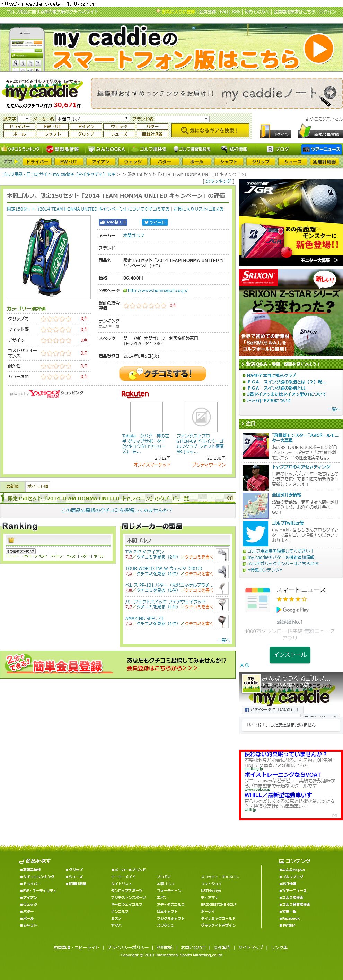This screenshot has height=980, width=343.
Task: Click the Facebook いいね! button
Action: 113,222
